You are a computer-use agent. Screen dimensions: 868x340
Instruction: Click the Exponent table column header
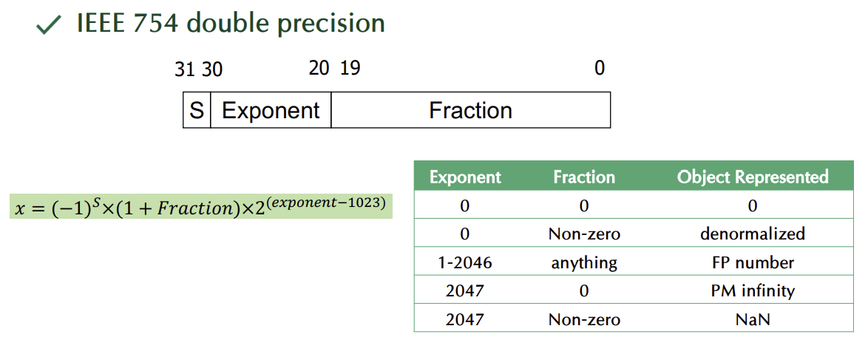(x=465, y=177)
